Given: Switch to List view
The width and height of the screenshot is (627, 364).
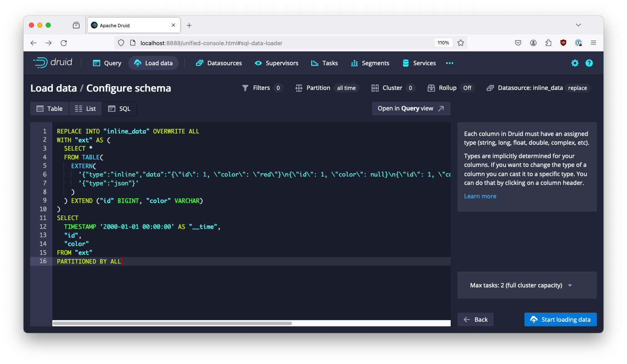Looking at the screenshot, I should tap(85, 109).
